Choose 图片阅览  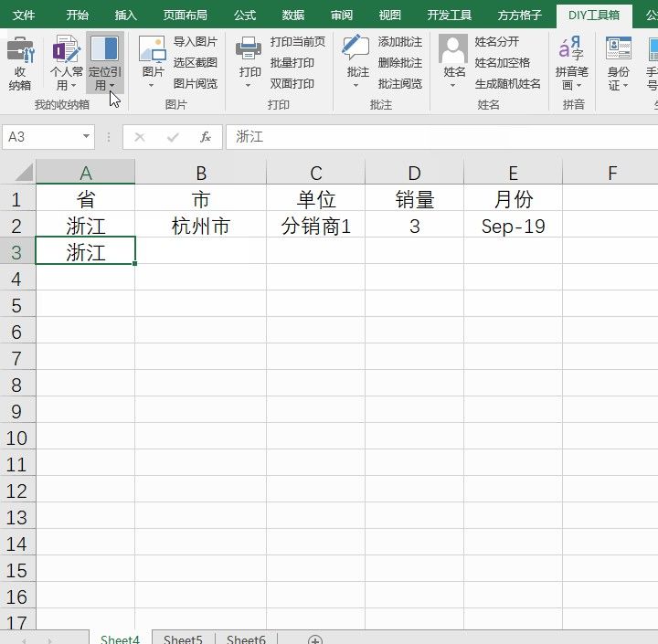[196, 83]
